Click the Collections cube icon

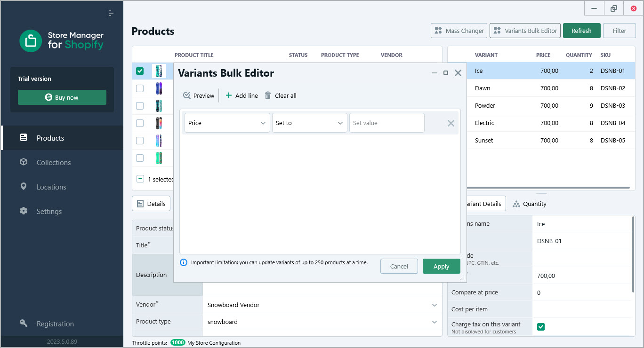(24, 162)
